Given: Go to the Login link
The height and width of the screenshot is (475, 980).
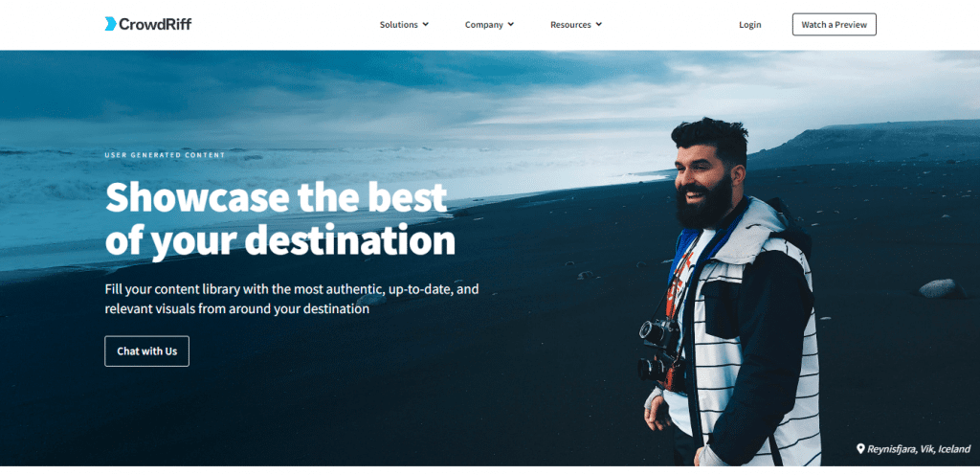Looking at the screenshot, I should click(x=750, y=24).
